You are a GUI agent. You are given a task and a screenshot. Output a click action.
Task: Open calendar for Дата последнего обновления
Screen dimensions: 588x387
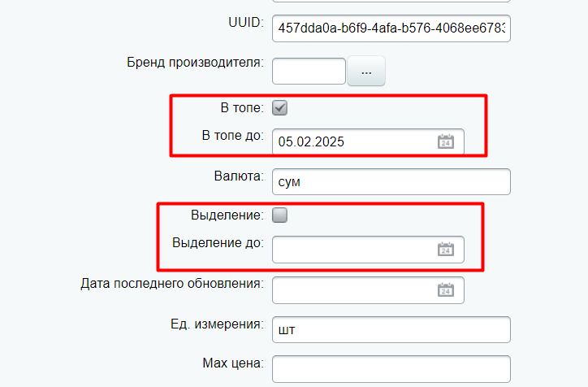tap(446, 289)
